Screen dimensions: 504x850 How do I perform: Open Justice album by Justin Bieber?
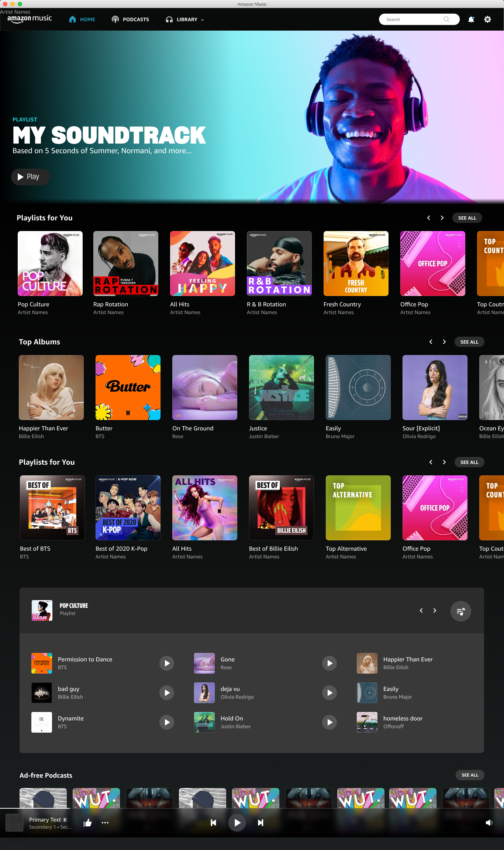pyautogui.click(x=282, y=388)
